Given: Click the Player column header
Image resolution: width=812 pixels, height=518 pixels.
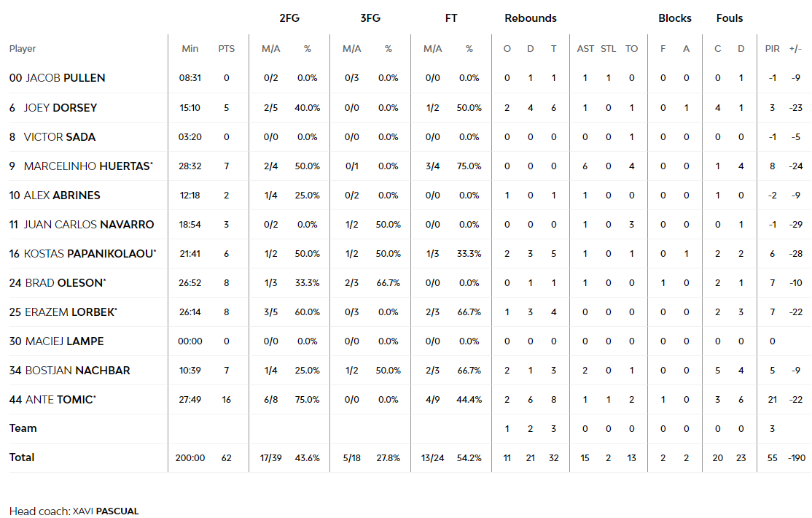Looking at the screenshot, I should click(x=23, y=49).
